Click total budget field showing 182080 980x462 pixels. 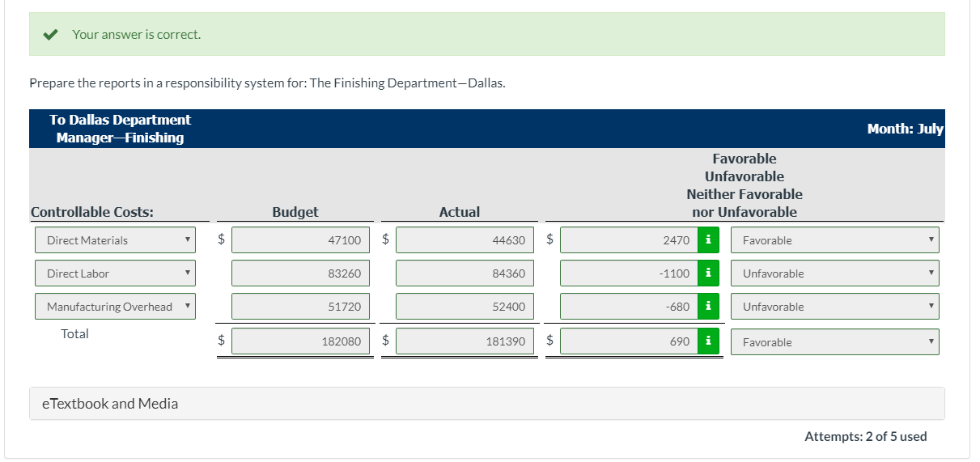tap(301, 341)
